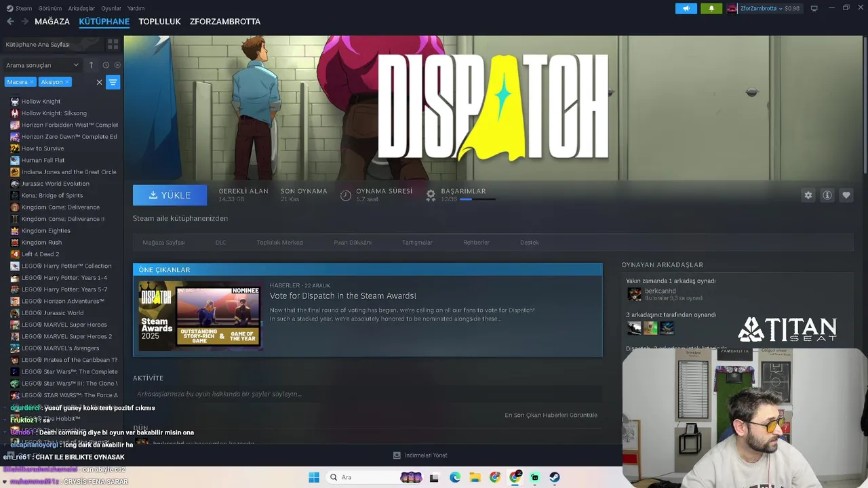The width and height of the screenshot is (868, 488).
Task: Switch to the TOPLULUK tab
Action: (159, 22)
